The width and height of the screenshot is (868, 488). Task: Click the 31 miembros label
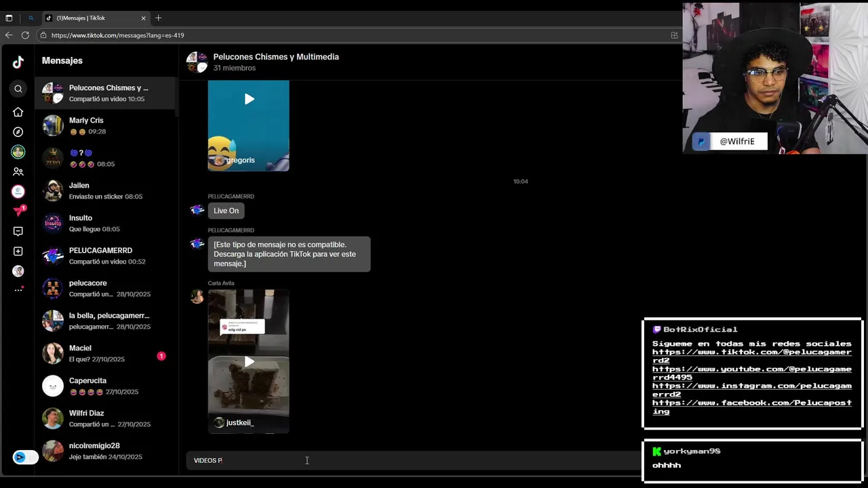[x=235, y=68]
